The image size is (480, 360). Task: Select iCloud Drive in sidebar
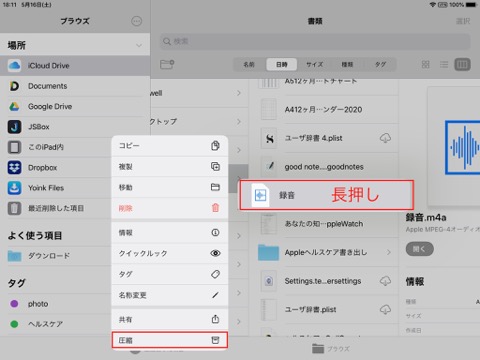(75, 66)
